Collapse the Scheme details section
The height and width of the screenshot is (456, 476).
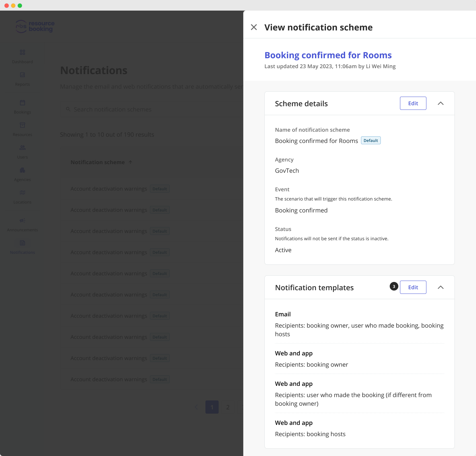tap(441, 103)
